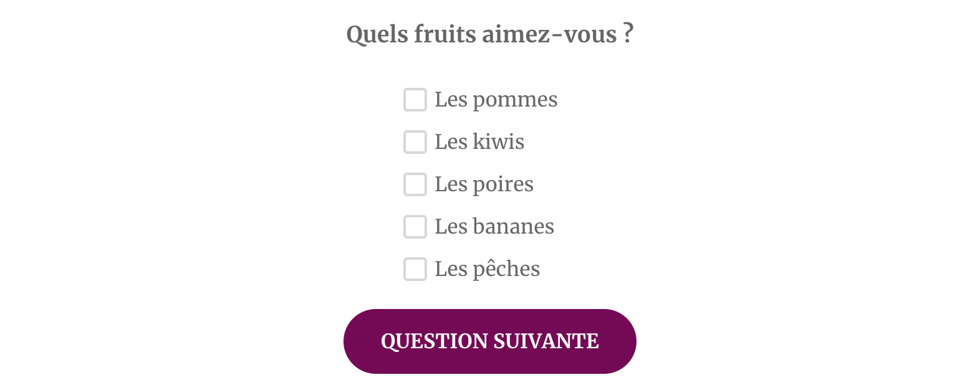Click the 'Les poires' label text
The height and width of the screenshot is (390, 980).
pyautogui.click(x=484, y=184)
